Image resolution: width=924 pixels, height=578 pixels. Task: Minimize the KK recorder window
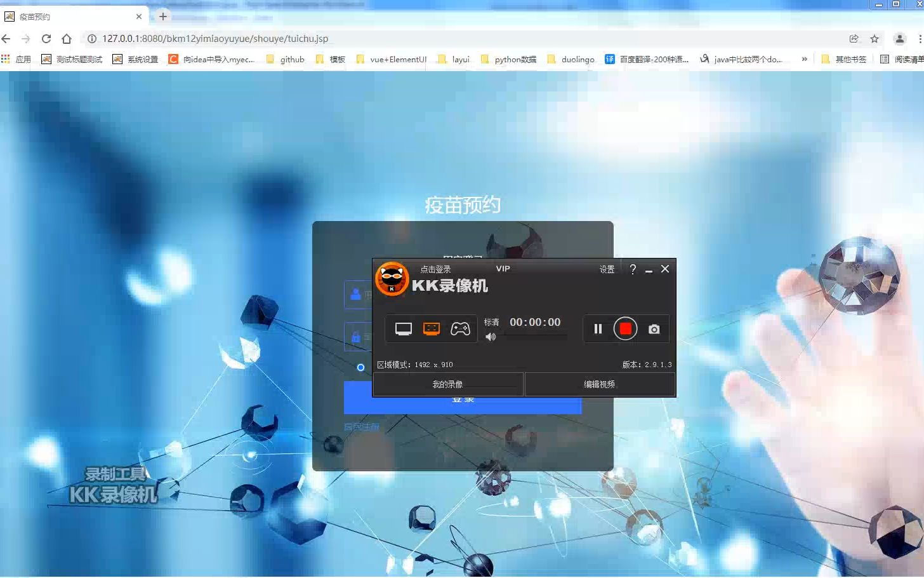click(x=649, y=270)
